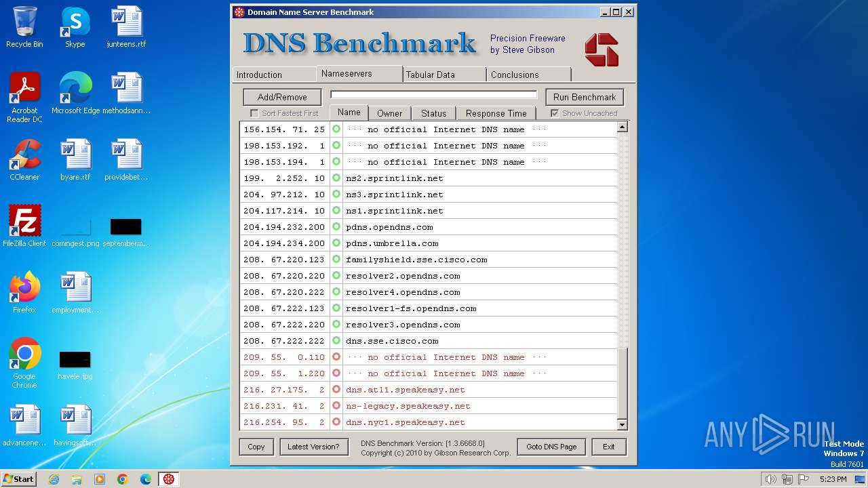
Task: Open Google Chrome desktop shortcut
Action: point(24,363)
